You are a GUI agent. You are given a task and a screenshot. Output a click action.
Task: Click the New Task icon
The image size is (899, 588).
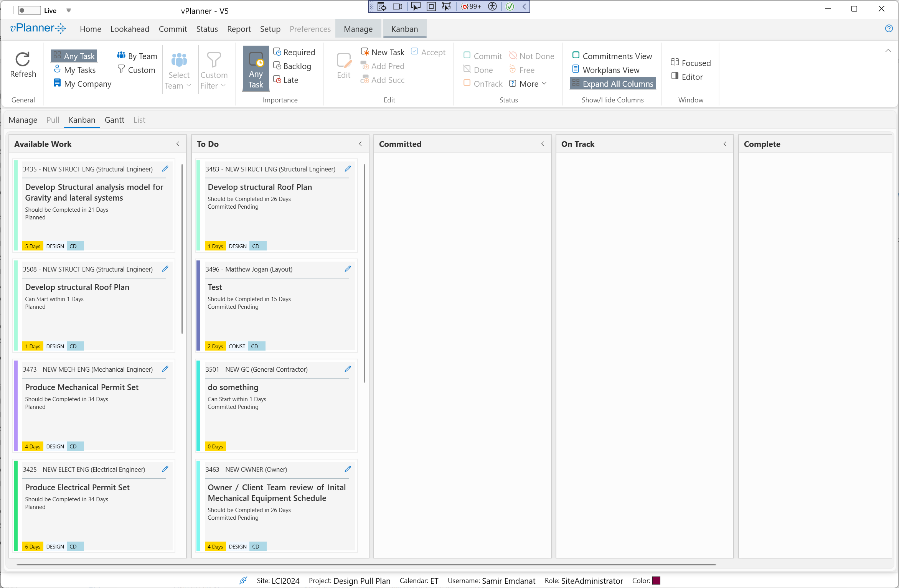pyautogui.click(x=365, y=52)
